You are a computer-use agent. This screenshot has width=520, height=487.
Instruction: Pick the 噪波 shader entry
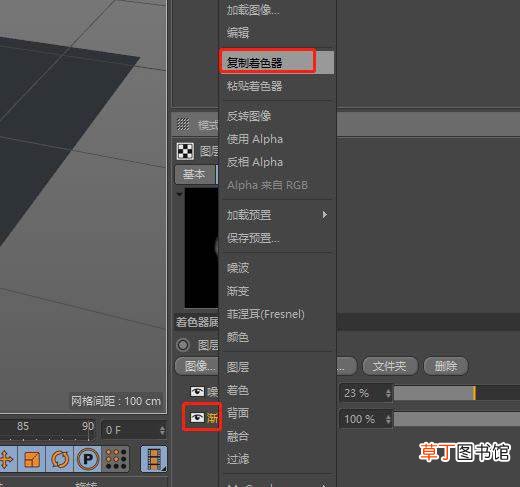pos(238,268)
